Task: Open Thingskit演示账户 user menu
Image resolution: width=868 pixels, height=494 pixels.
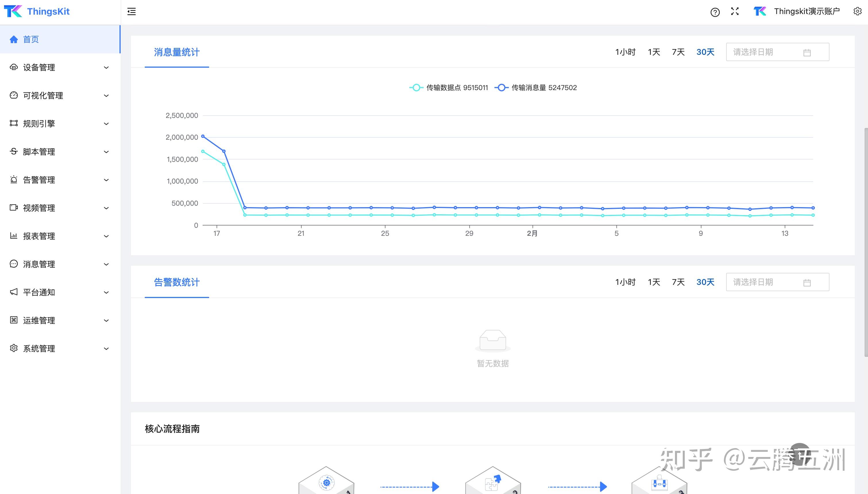Action: [807, 11]
